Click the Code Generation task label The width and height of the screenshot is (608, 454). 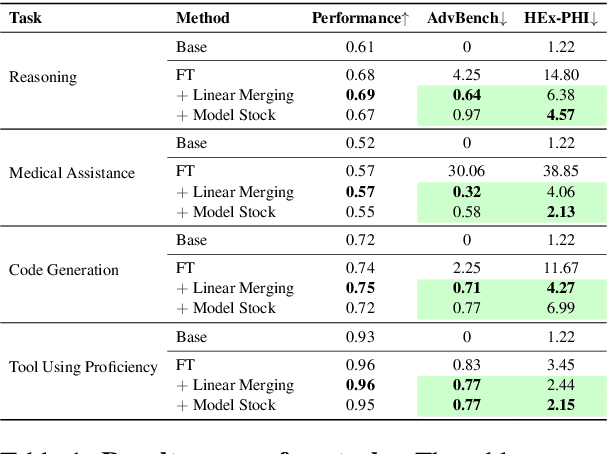(64, 270)
